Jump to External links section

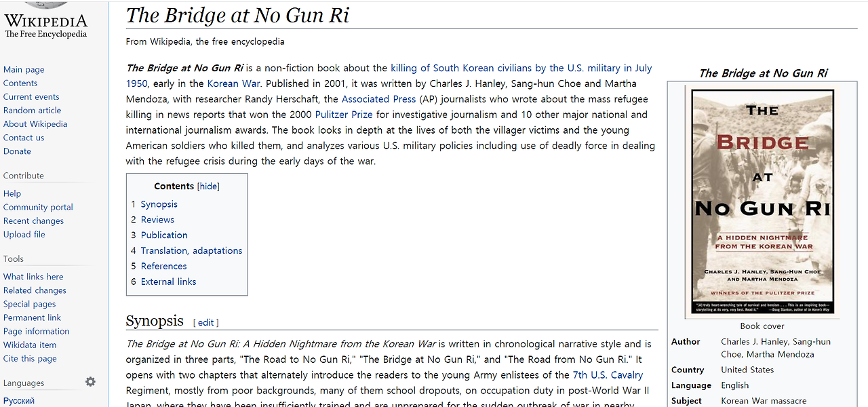168,282
